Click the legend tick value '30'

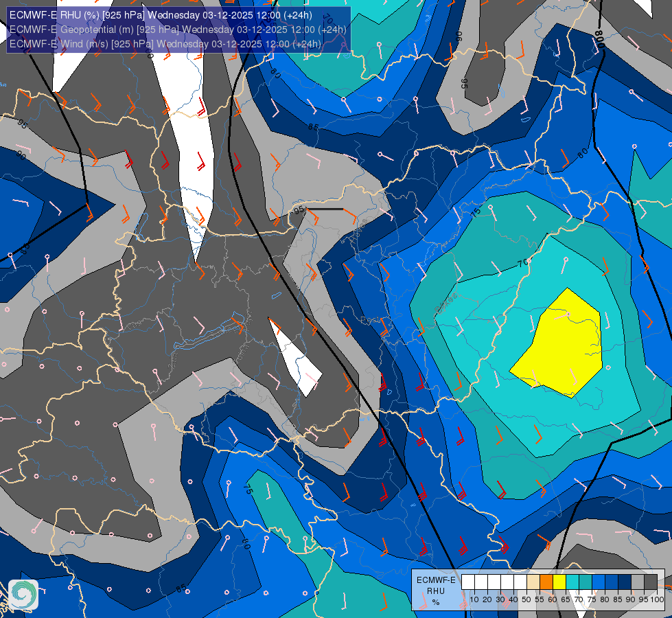click(x=500, y=599)
